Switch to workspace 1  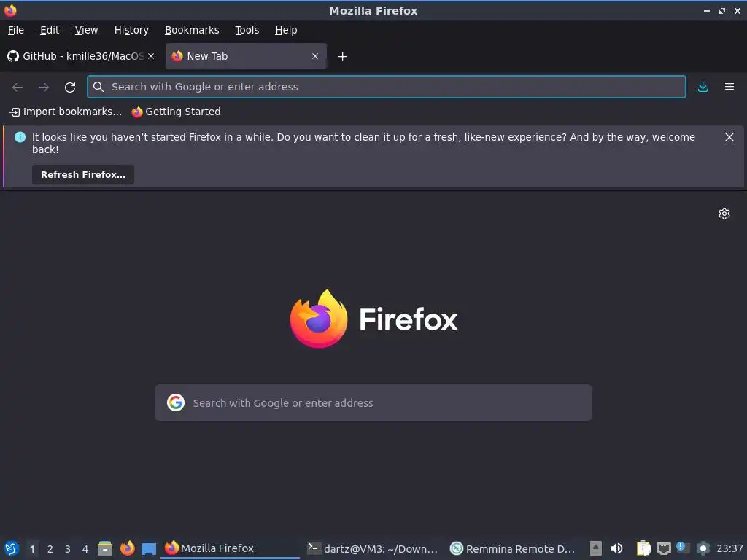(32, 549)
